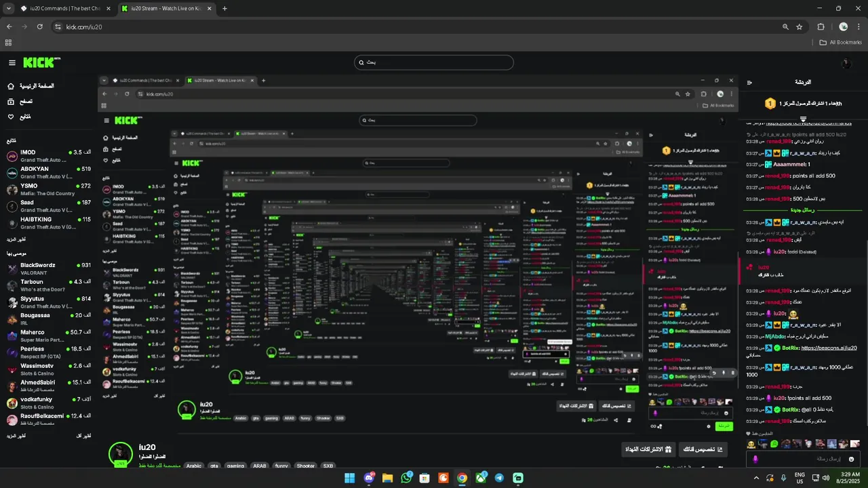Click Chrome reload page button
The image size is (868, 488).
coord(40,26)
